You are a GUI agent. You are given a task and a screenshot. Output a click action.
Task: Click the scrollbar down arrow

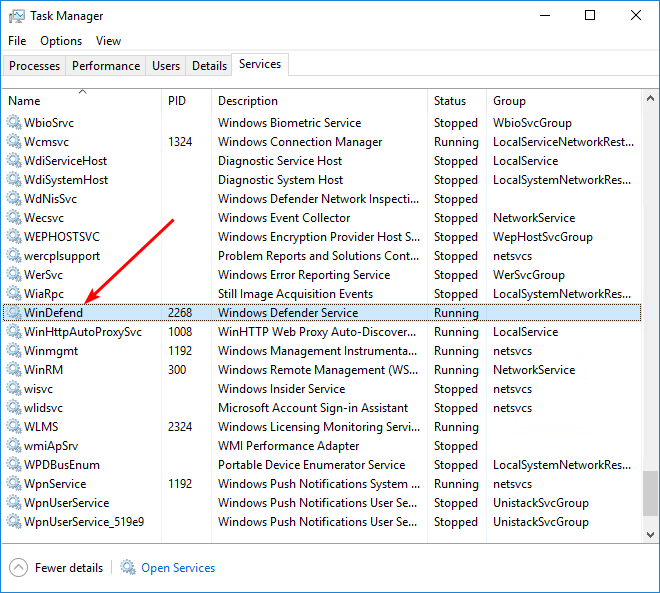pos(650,534)
